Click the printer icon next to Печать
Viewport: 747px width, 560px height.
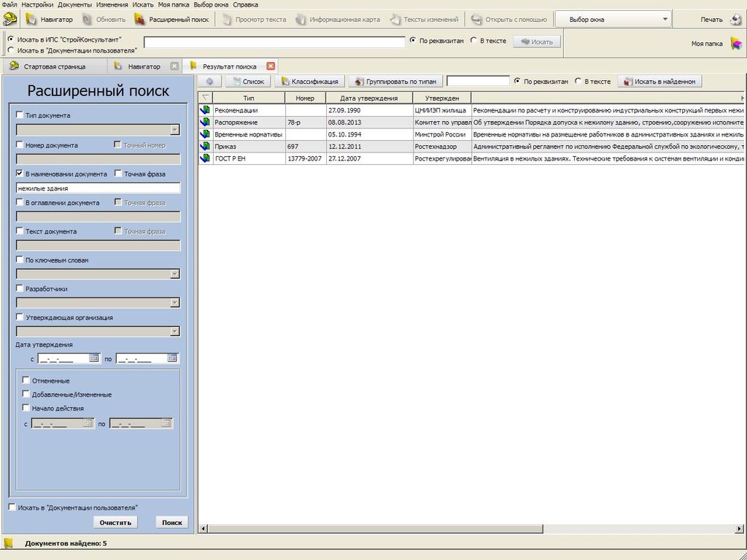click(x=736, y=20)
